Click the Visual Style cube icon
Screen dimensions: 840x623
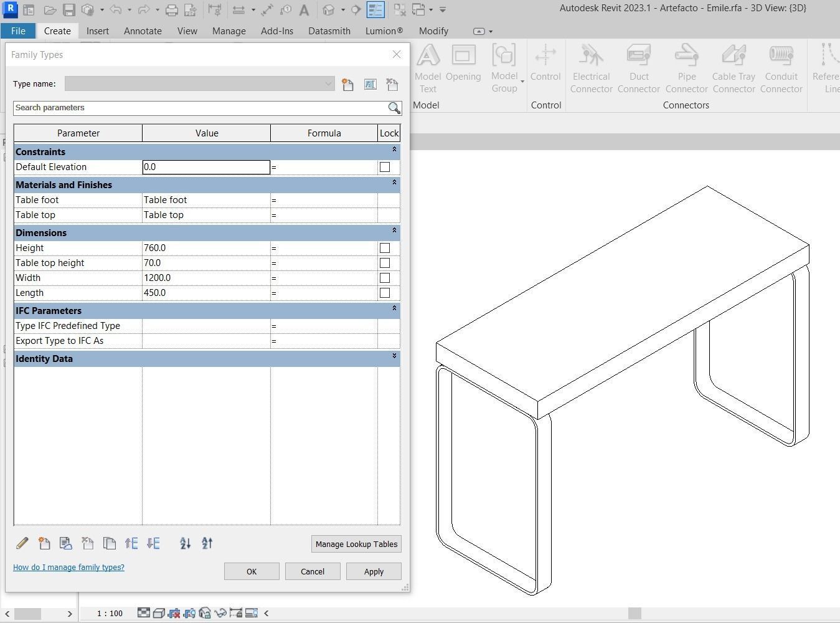pos(159,613)
